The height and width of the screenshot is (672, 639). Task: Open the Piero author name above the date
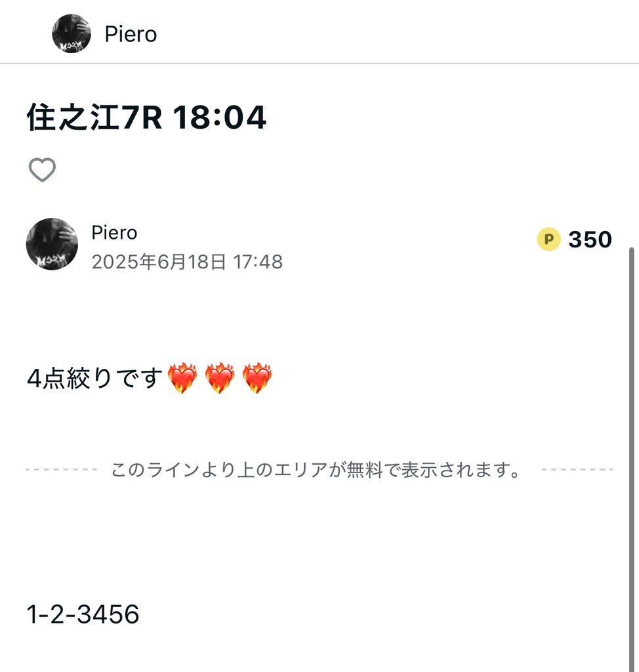114,232
